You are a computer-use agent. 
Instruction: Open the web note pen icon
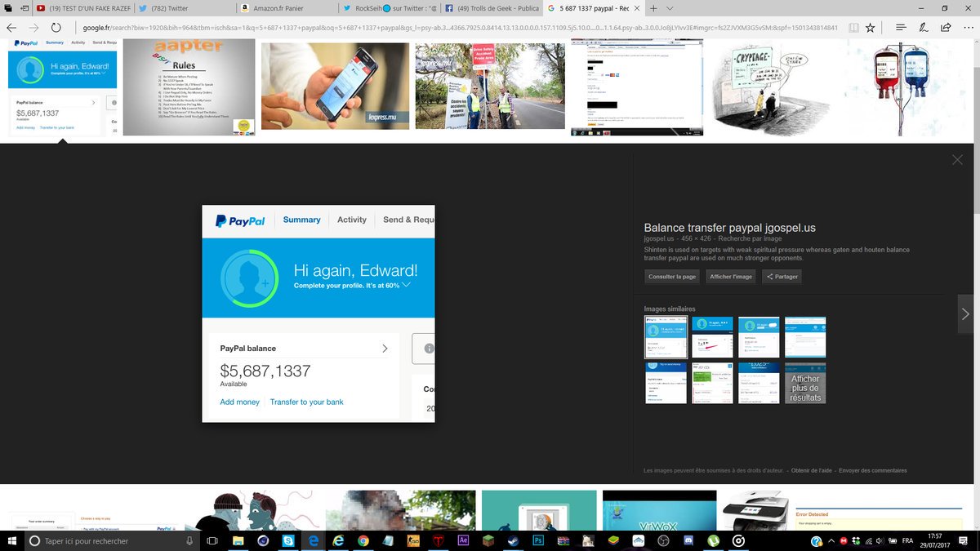tap(923, 27)
